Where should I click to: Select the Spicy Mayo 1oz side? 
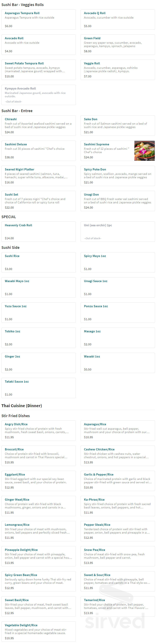pyautogui.click(x=117, y=262)
